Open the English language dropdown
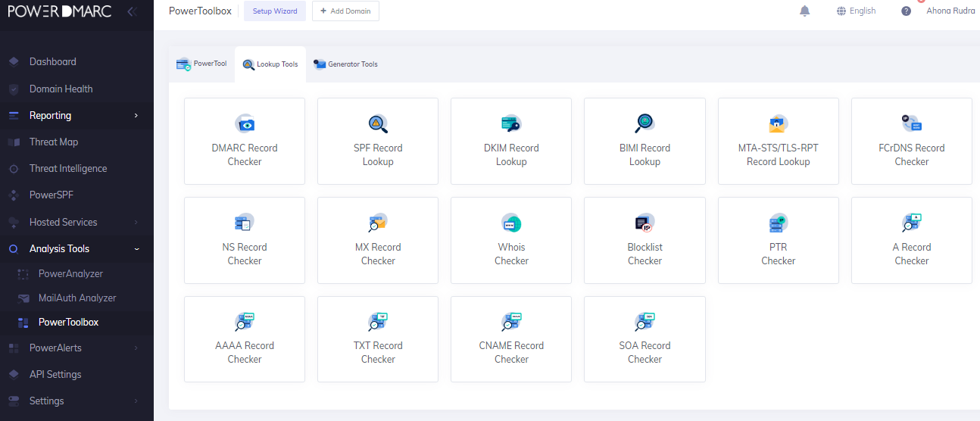The width and height of the screenshot is (980, 421). click(x=857, y=11)
